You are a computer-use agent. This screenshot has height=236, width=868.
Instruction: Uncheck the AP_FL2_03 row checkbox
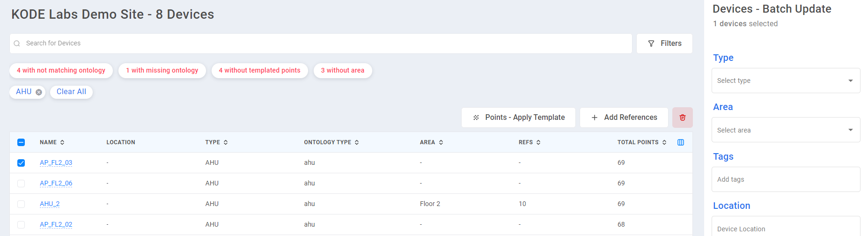coord(21,163)
